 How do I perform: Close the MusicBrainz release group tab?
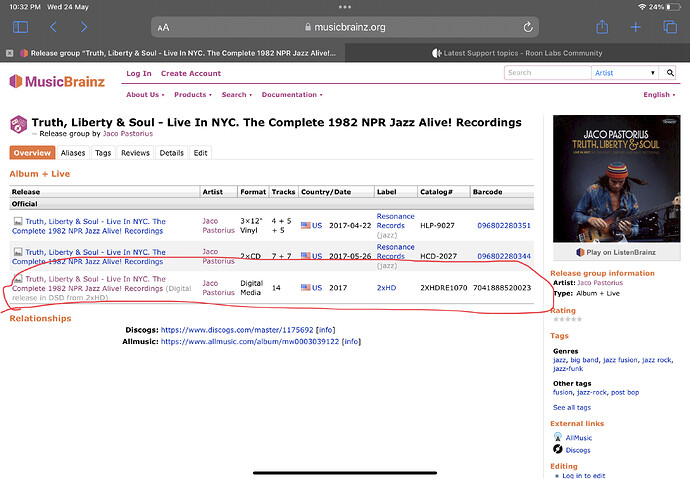pyautogui.click(x=10, y=53)
